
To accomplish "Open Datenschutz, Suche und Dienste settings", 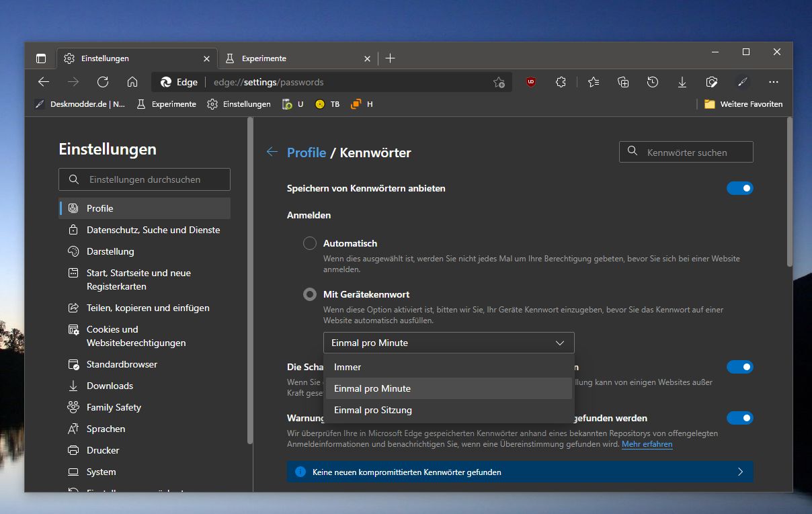I will [145, 230].
